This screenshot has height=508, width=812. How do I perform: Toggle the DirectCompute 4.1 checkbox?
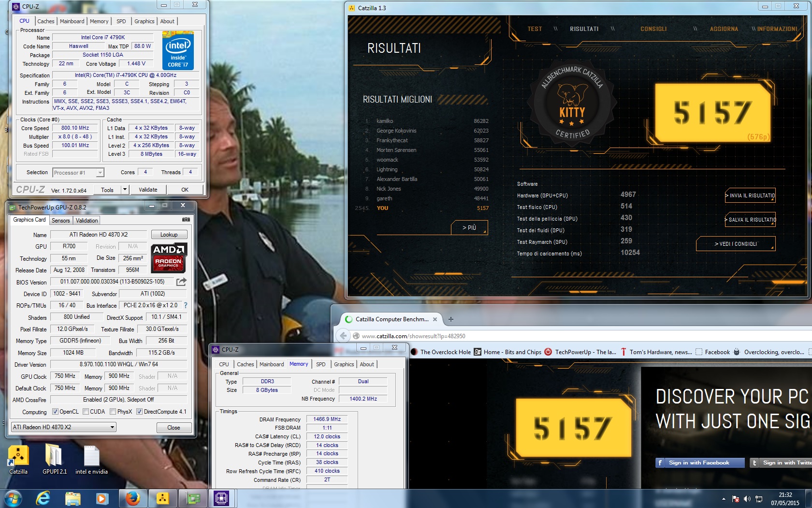139,412
